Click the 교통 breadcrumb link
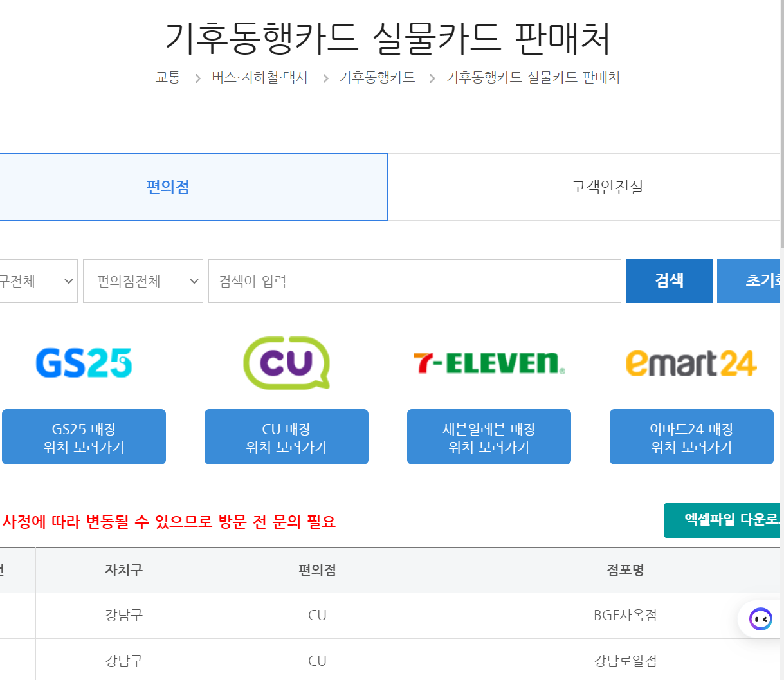 [168, 77]
